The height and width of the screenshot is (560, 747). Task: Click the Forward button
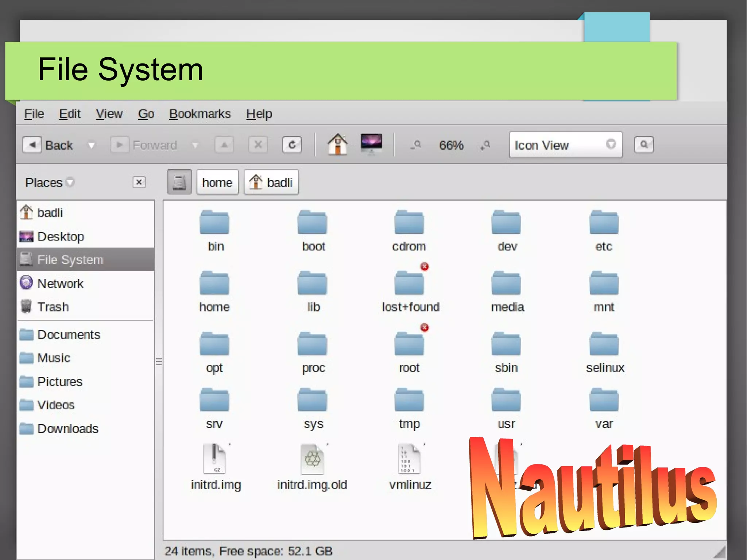pyautogui.click(x=144, y=145)
